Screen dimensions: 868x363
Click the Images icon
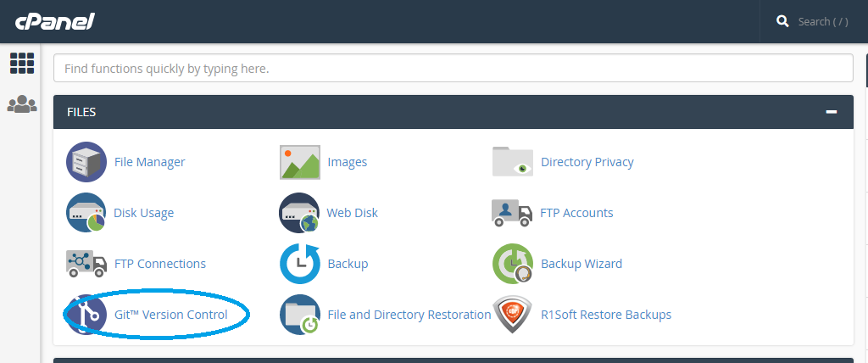pyautogui.click(x=300, y=162)
